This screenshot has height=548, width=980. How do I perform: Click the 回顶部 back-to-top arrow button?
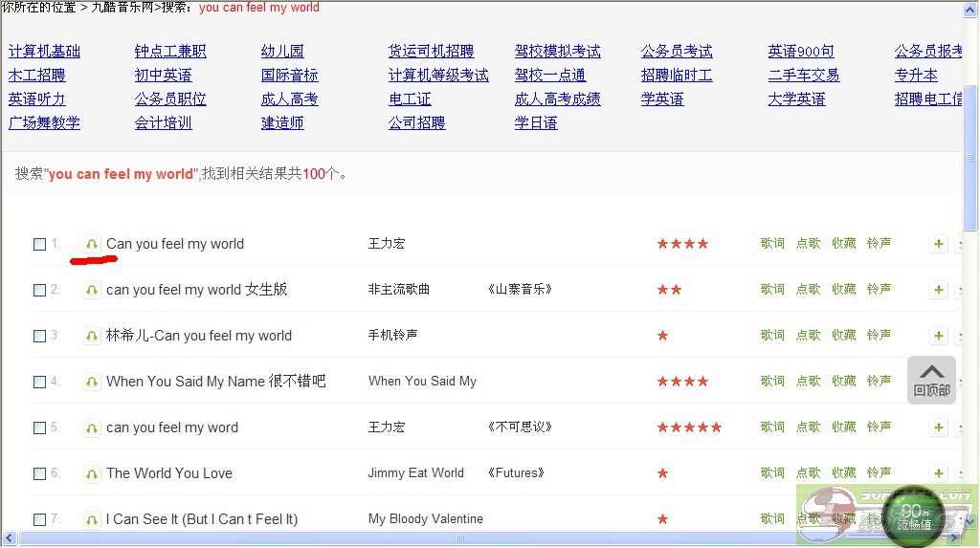tap(931, 379)
